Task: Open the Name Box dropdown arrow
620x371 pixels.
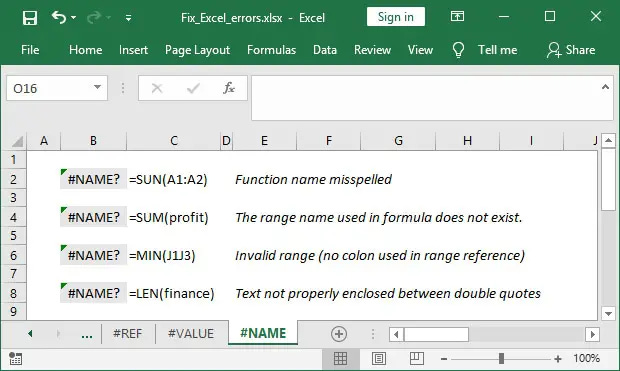Action: click(x=97, y=87)
